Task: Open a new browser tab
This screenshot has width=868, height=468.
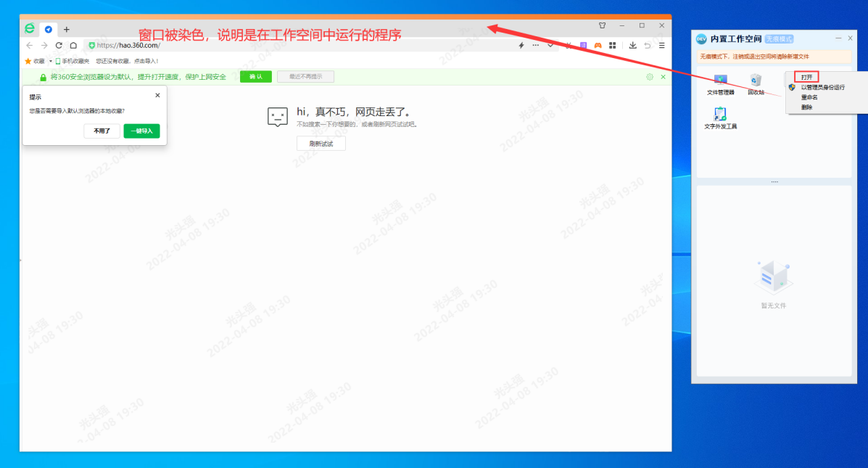Action: tap(67, 29)
